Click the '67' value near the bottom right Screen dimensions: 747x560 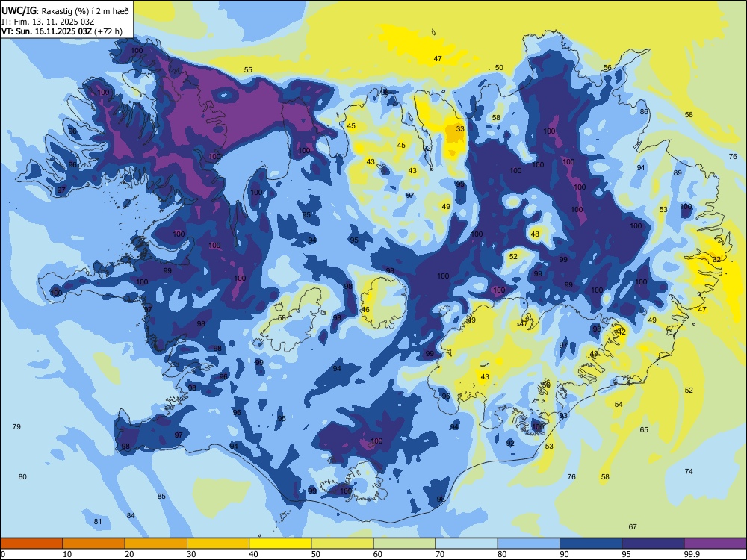[x=633, y=526]
